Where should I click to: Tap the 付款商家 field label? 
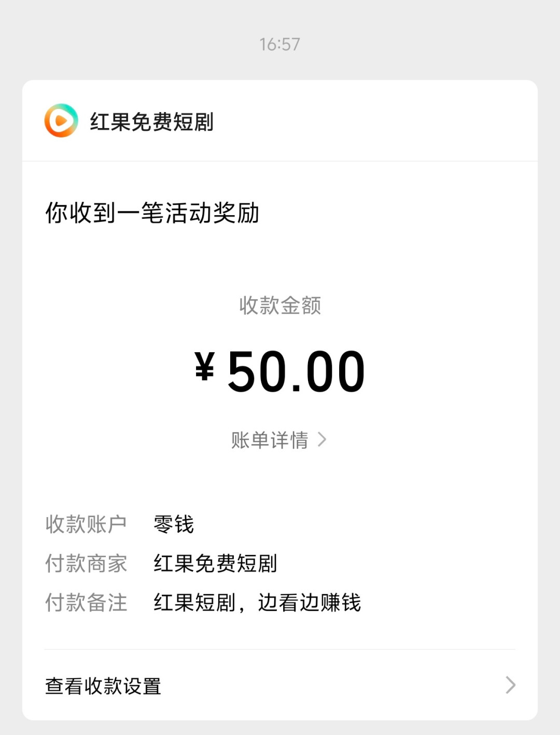click(86, 563)
